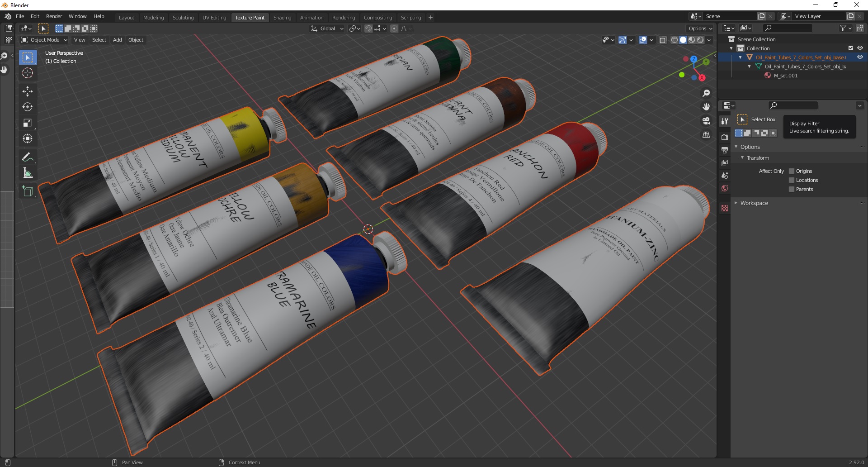Image resolution: width=868 pixels, height=467 pixels.
Task: Switch to material preview shading
Action: 692,40
